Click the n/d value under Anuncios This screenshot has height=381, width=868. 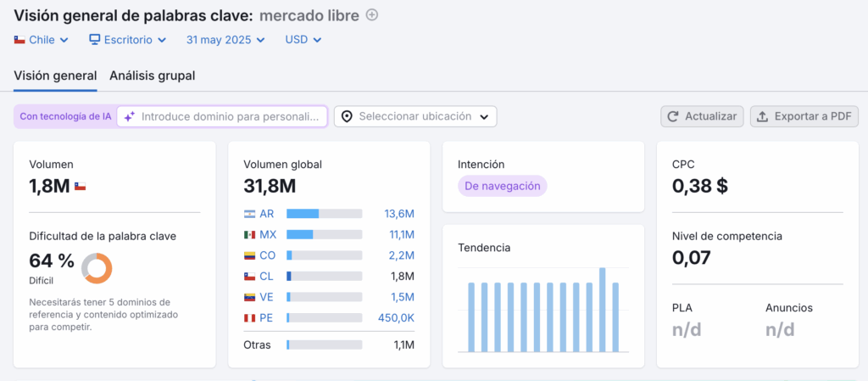point(780,330)
